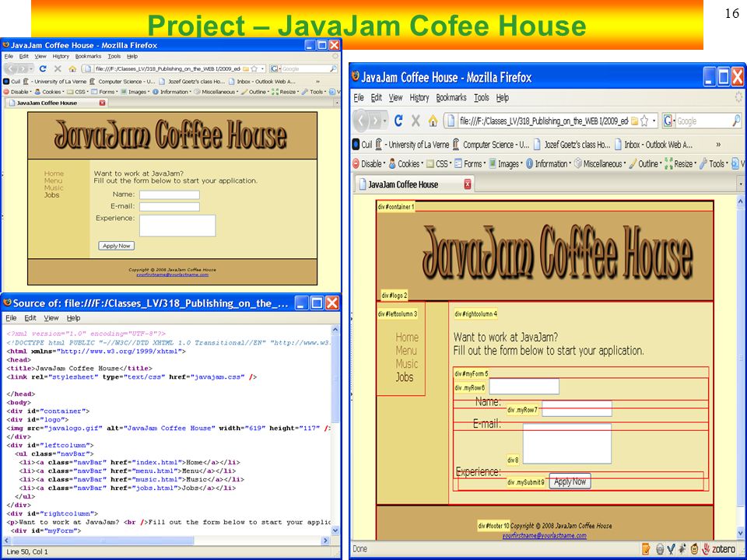This screenshot has height=560, width=747.
Task: Open Outline dropdown in large Firefox toolbar
Action: click(646, 164)
